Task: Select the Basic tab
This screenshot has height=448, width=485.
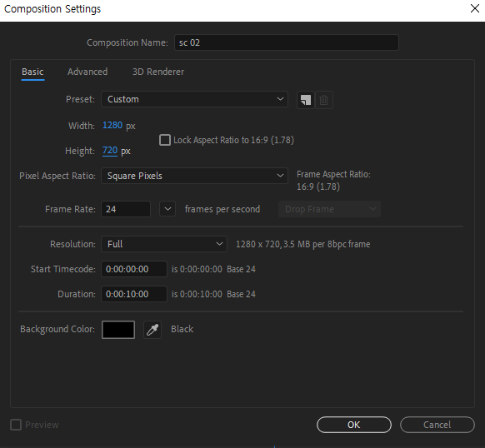Action: click(32, 72)
